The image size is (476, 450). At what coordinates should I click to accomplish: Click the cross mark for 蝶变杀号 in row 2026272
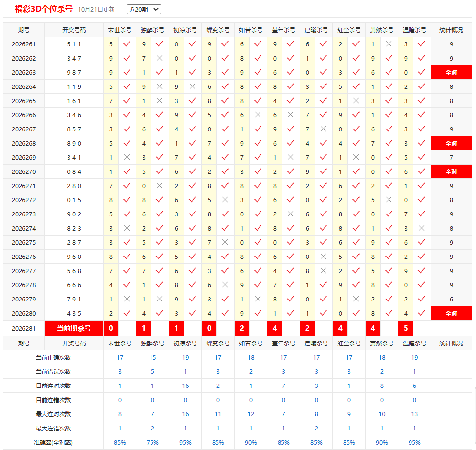[x=225, y=200]
